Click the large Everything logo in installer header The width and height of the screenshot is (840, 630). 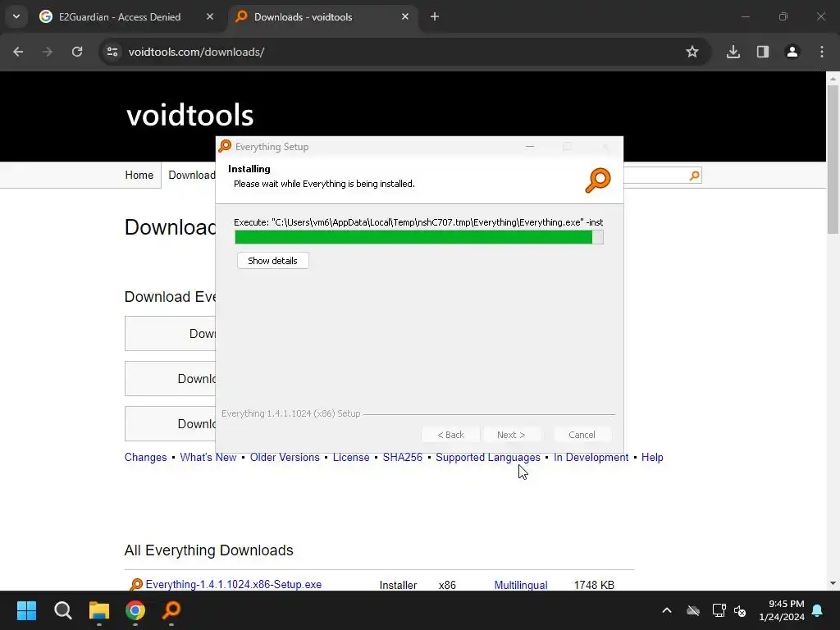[598, 180]
